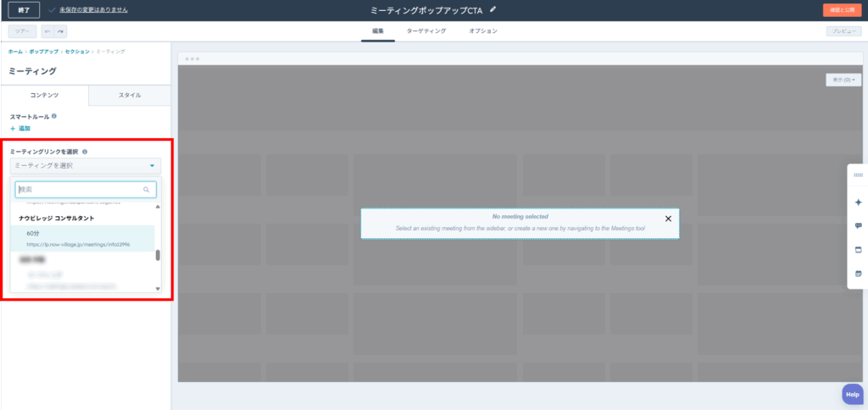Image resolution: width=868 pixels, height=410 pixels.
Task: Go to the オプション tab
Action: pyautogui.click(x=482, y=31)
